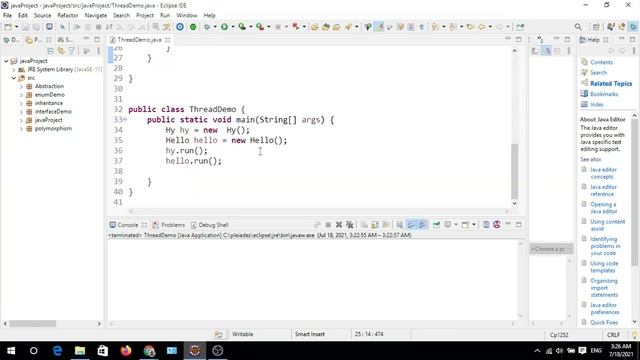Open Quick Fixes help link
The image size is (640, 360).
point(604,322)
